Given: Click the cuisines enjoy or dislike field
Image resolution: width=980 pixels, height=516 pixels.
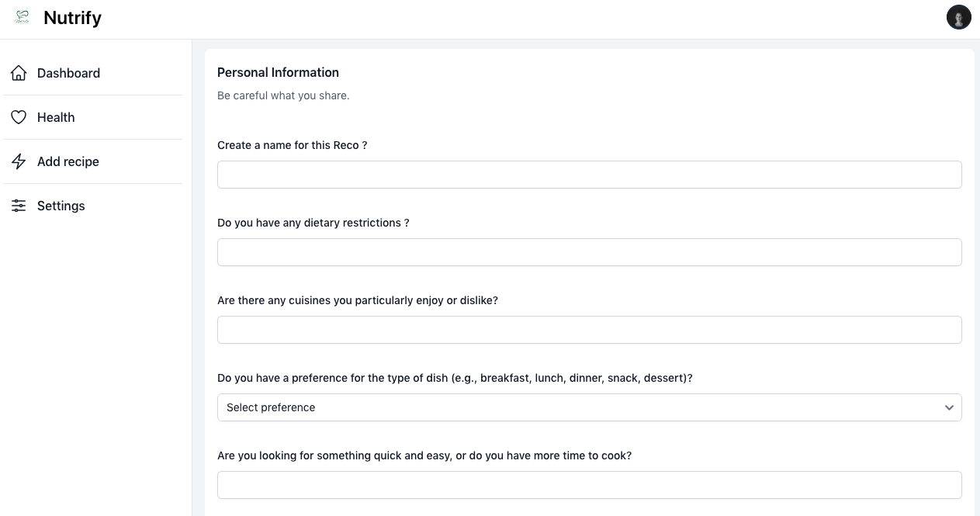Looking at the screenshot, I should (589, 330).
